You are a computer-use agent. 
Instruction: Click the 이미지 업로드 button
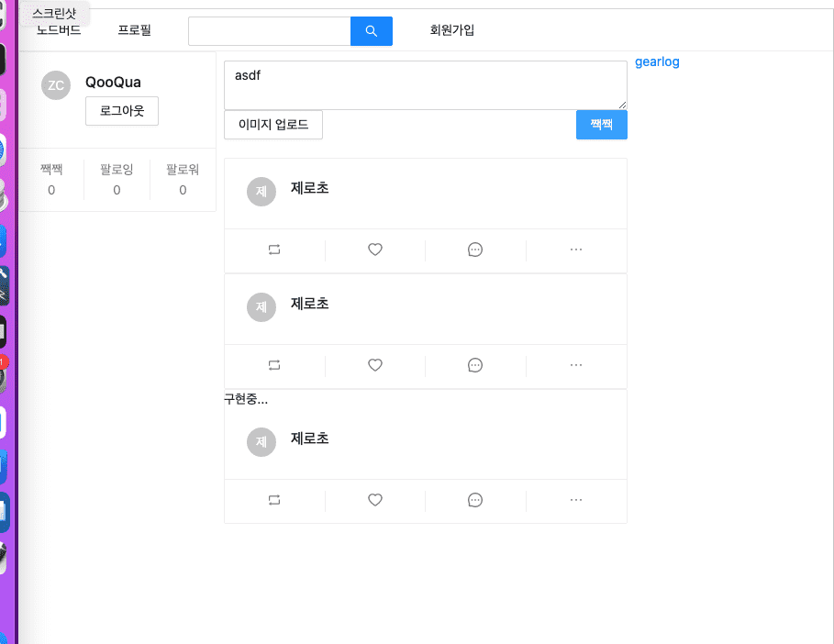pos(273,125)
